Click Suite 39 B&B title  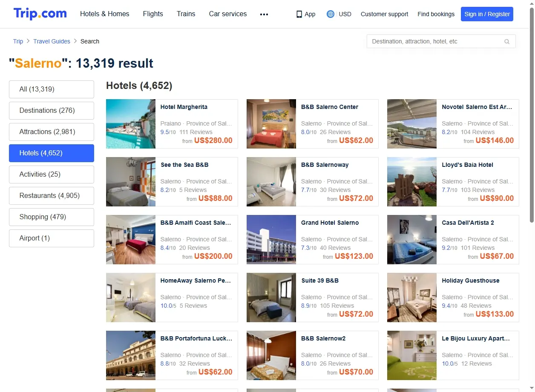point(320,280)
